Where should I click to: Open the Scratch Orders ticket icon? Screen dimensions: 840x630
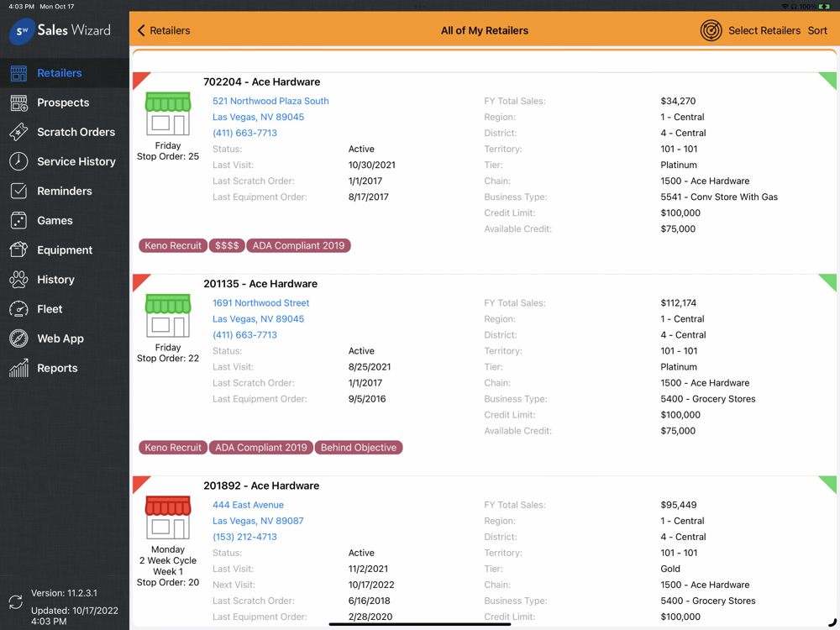point(18,133)
